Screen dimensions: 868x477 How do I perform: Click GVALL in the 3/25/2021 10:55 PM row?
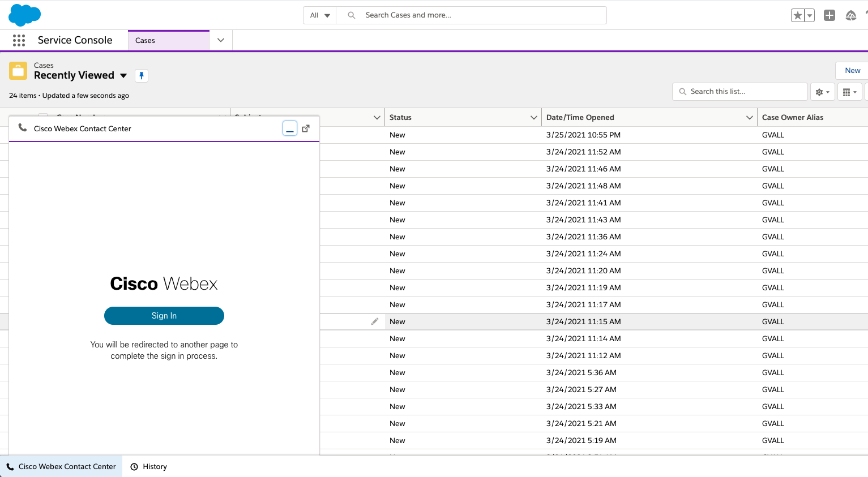[773, 135]
